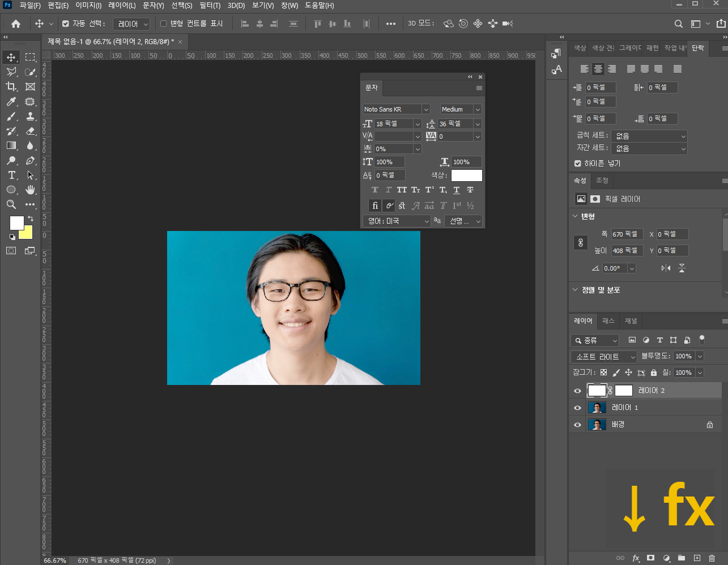Open the 필터(T) menu

pyautogui.click(x=210, y=5)
